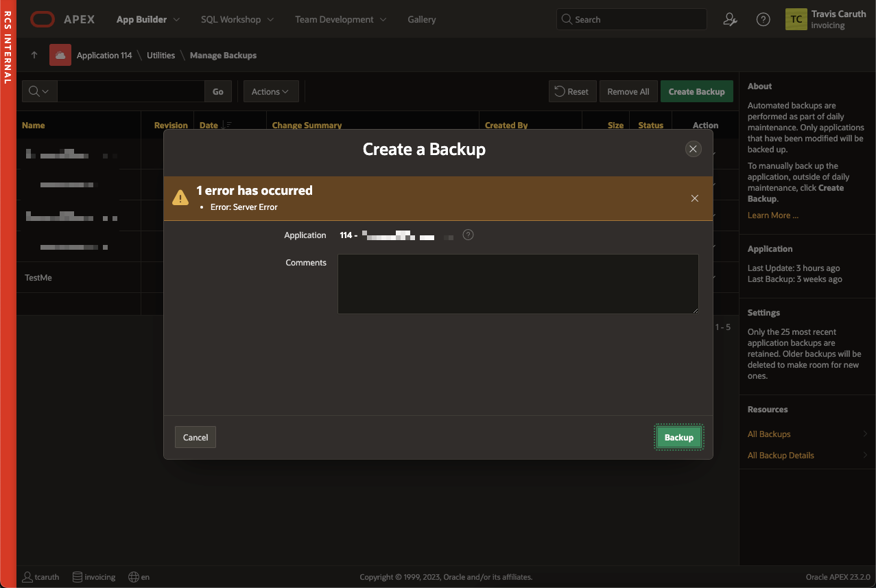Click the TC user avatar

796,19
